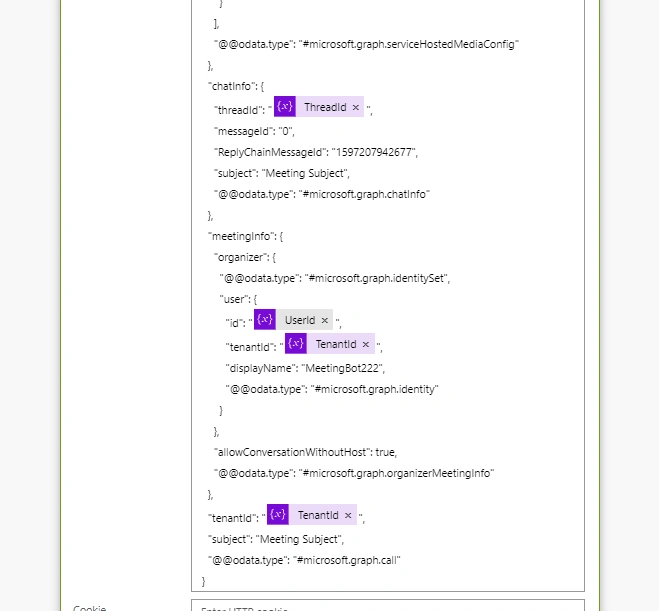Screen dimensions: 659x611
Task: Remove the TenantId token after displayName's preceding line
Action: click(366, 345)
